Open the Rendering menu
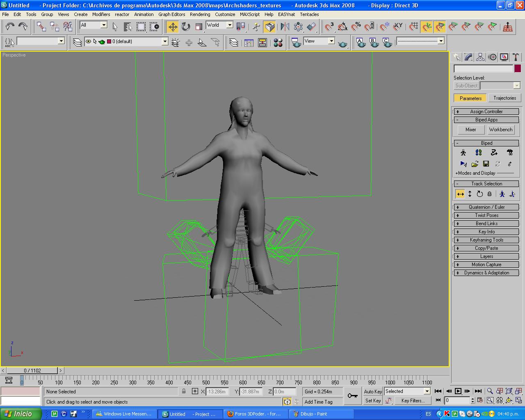 [x=200, y=14]
